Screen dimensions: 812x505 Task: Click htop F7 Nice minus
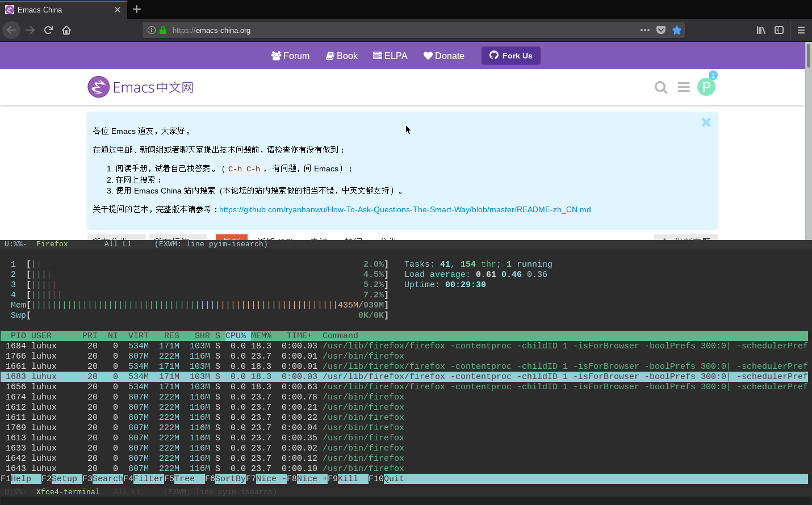tap(266, 478)
